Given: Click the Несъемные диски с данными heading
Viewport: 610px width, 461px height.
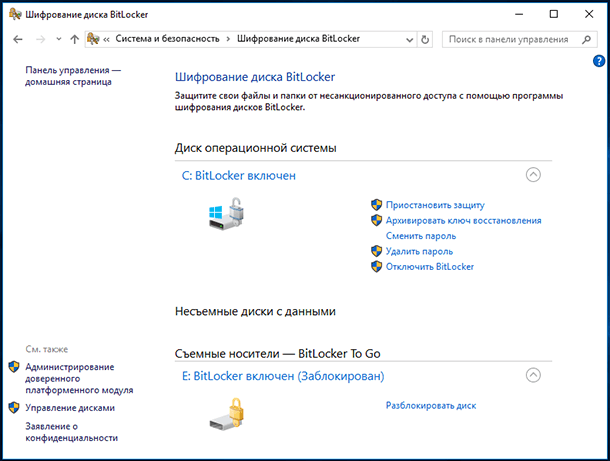Looking at the screenshot, I should (255, 312).
